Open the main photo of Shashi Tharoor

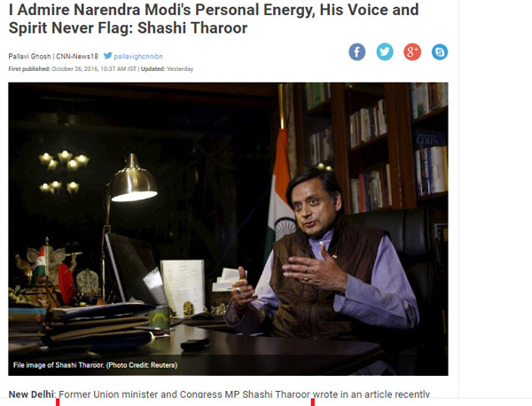[228, 229]
